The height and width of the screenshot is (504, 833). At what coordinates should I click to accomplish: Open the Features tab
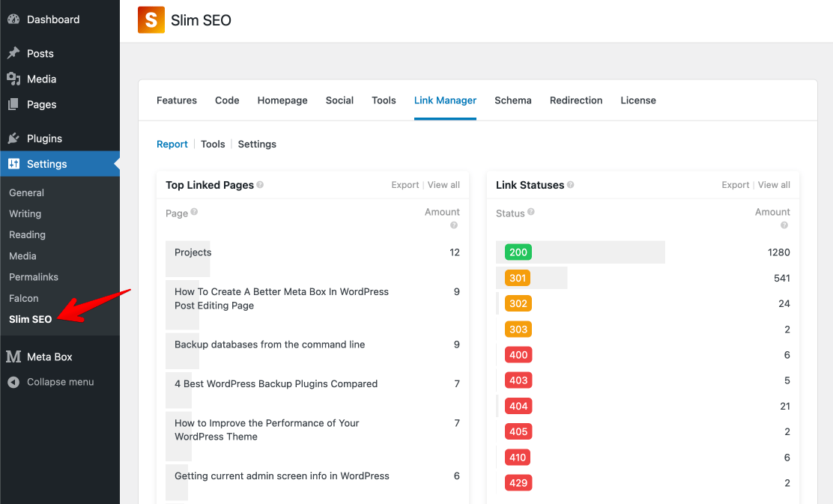pos(176,100)
